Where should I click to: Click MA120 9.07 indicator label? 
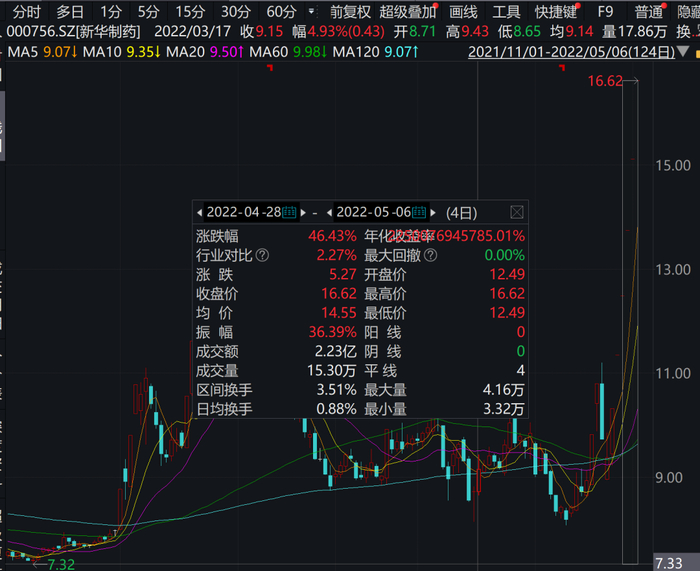tap(375, 52)
